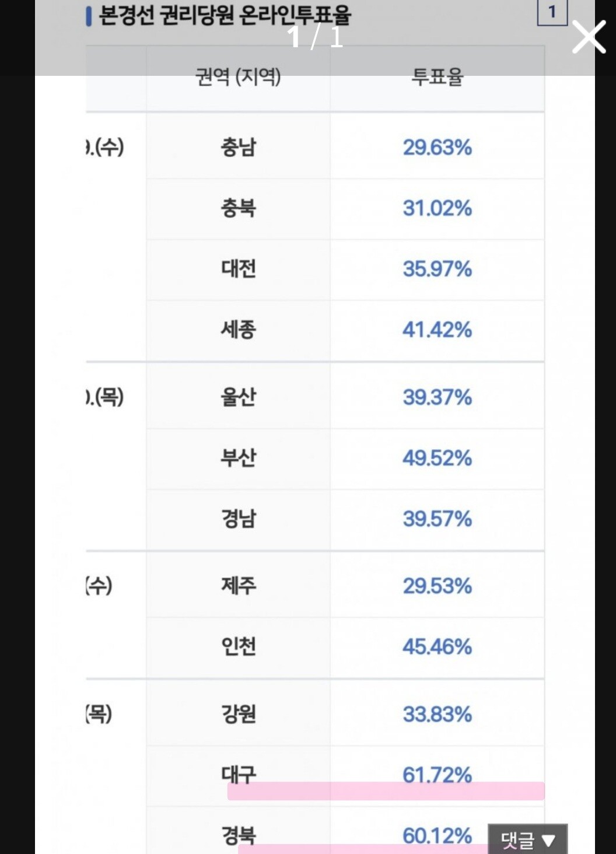Click the 부산 turnout value 49.52%
Screen dimensions: 616x854
tap(437, 458)
